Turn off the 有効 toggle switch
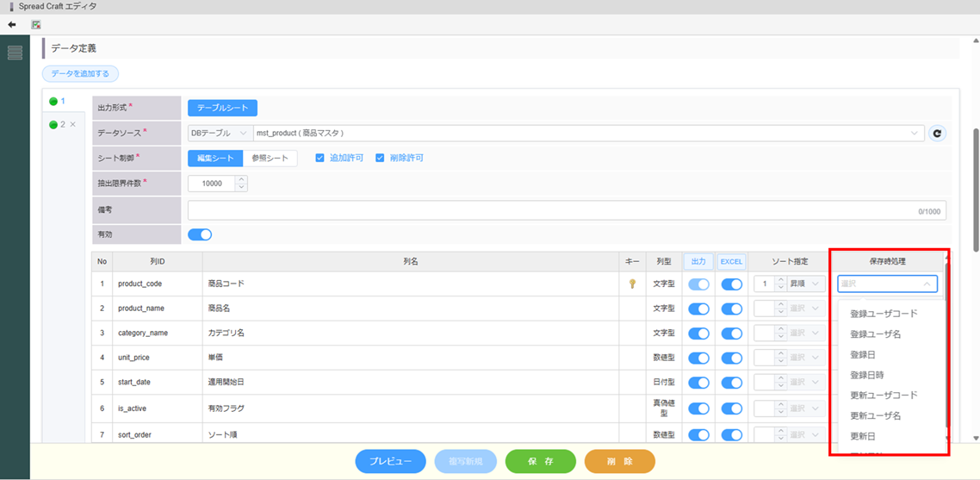 click(200, 234)
